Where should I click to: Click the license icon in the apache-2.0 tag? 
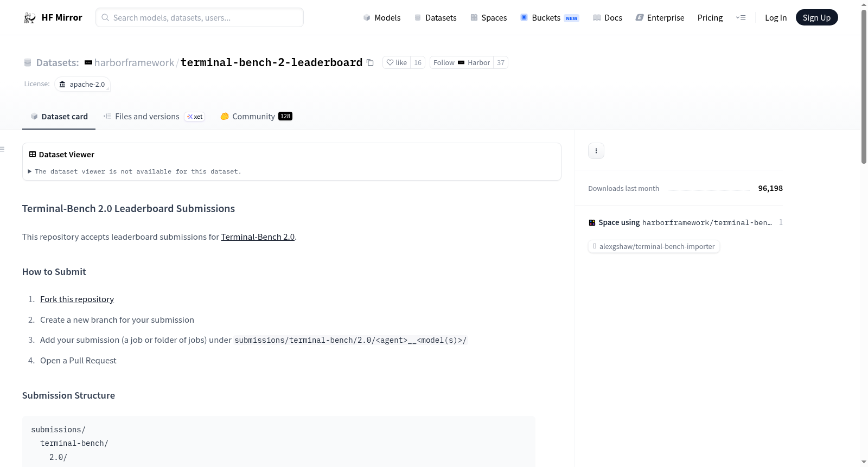click(x=62, y=84)
